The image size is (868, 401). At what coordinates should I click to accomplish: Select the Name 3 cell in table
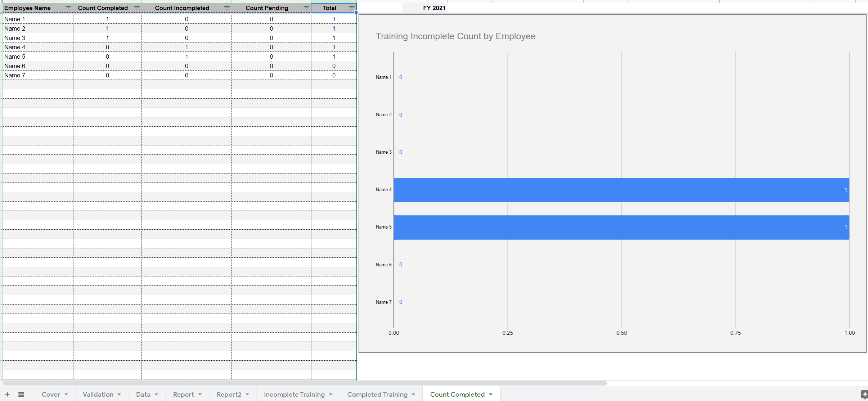tap(38, 38)
